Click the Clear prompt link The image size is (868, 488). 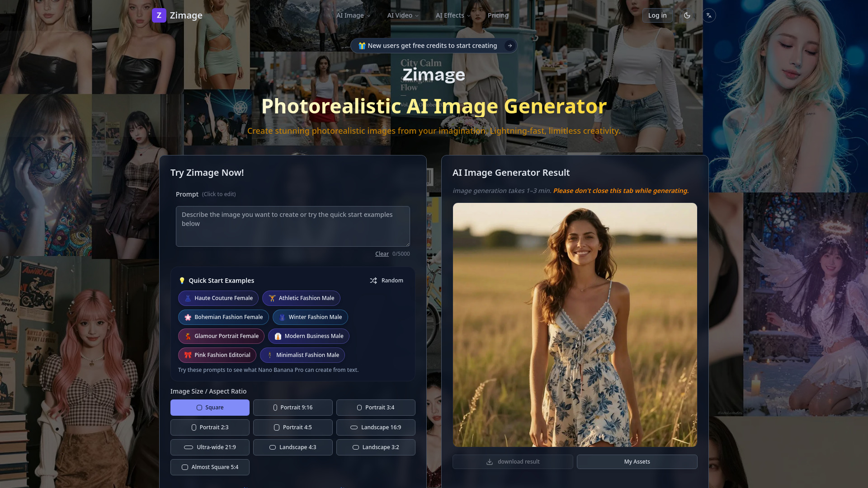(x=382, y=254)
